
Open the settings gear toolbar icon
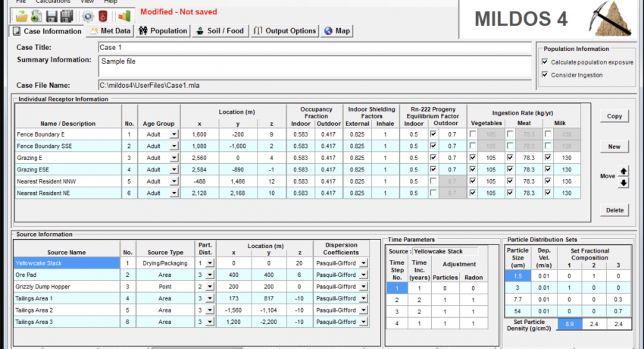87,17
